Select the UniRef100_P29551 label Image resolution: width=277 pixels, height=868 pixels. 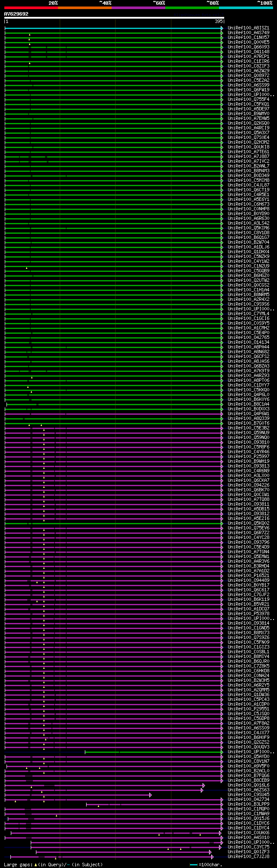[x=248, y=709]
